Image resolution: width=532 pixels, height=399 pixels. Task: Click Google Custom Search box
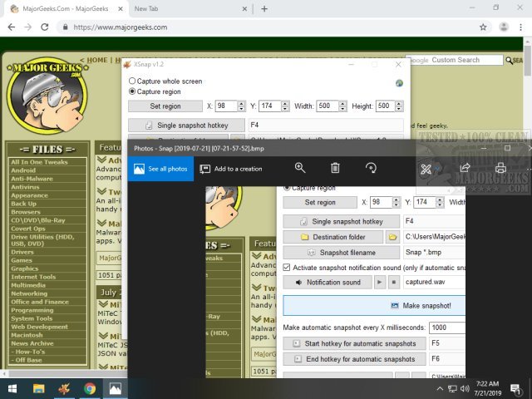tap(454, 60)
